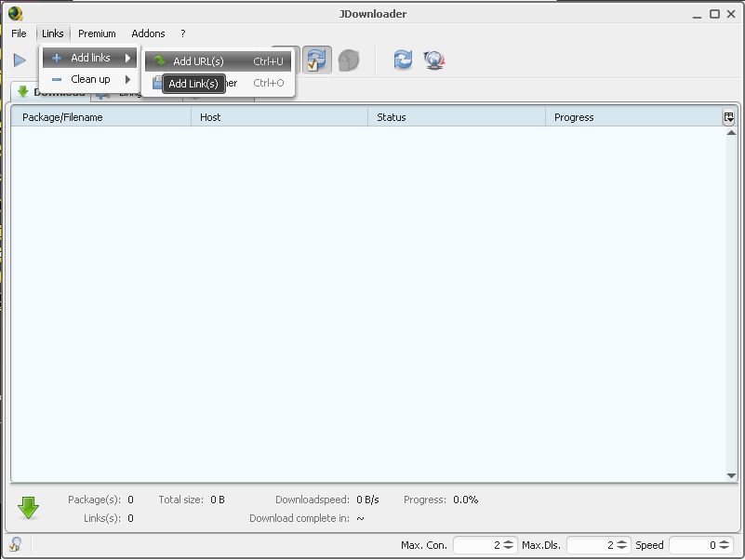Click the Progress 0.0% value
This screenshot has height=560, width=745.
click(466, 500)
